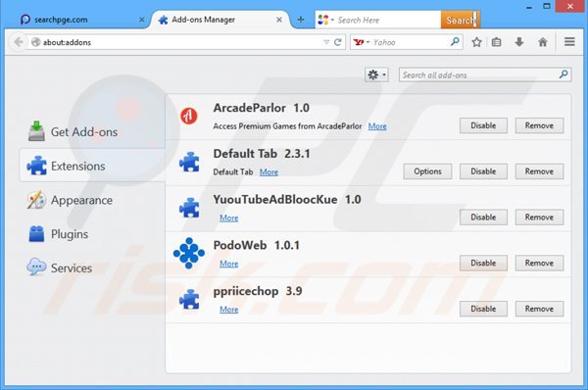The image size is (588, 390).
Task: Bookmark this page with the star icon
Action: tap(476, 42)
